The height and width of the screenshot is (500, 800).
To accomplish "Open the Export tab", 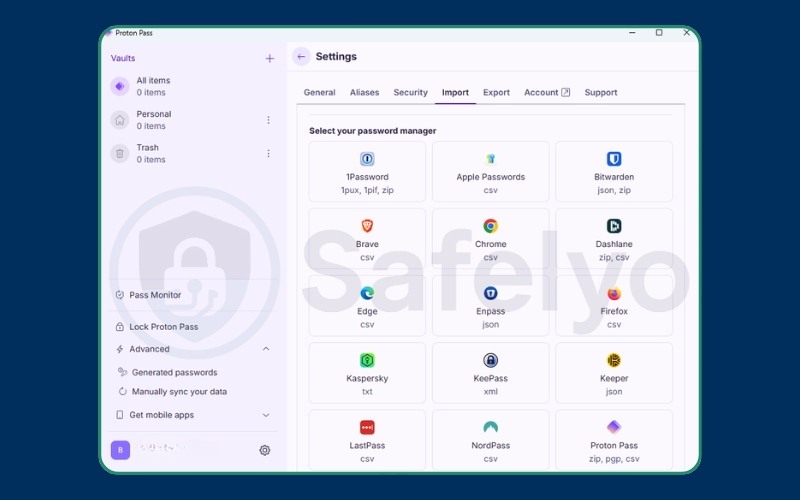I will click(x=496, y=92).
